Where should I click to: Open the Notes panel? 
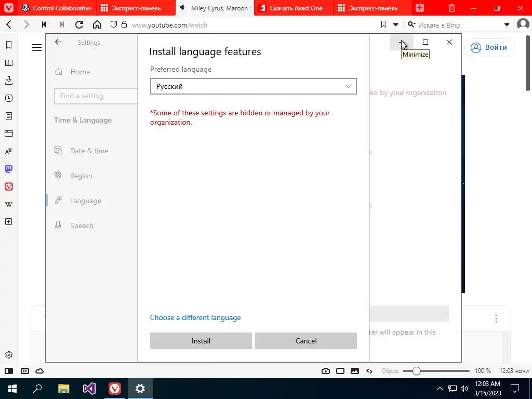pos(9,116)
